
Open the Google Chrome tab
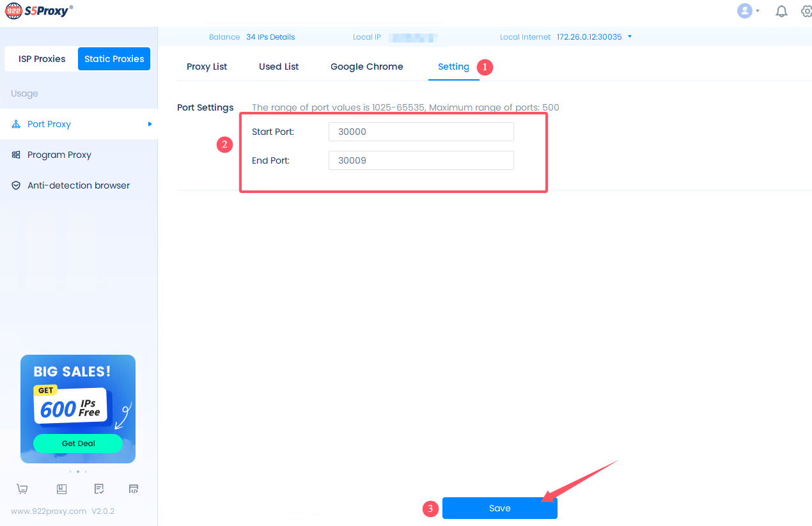[x=366, y=66]
